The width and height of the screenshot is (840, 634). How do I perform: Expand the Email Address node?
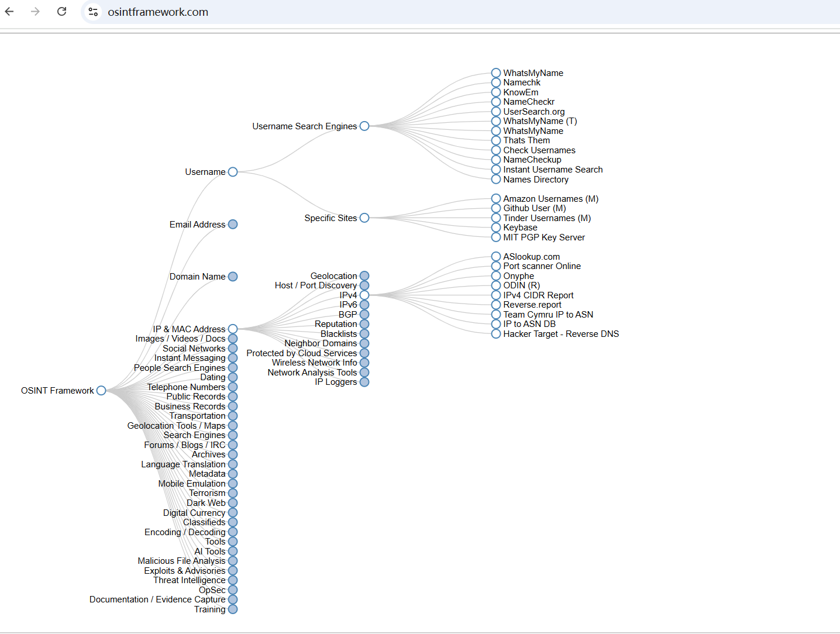(233, 225)
